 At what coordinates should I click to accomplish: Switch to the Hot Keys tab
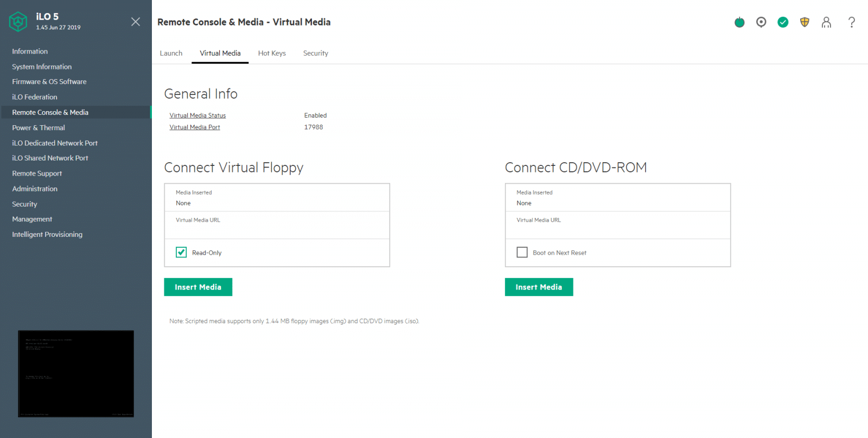tap(272, 53)
